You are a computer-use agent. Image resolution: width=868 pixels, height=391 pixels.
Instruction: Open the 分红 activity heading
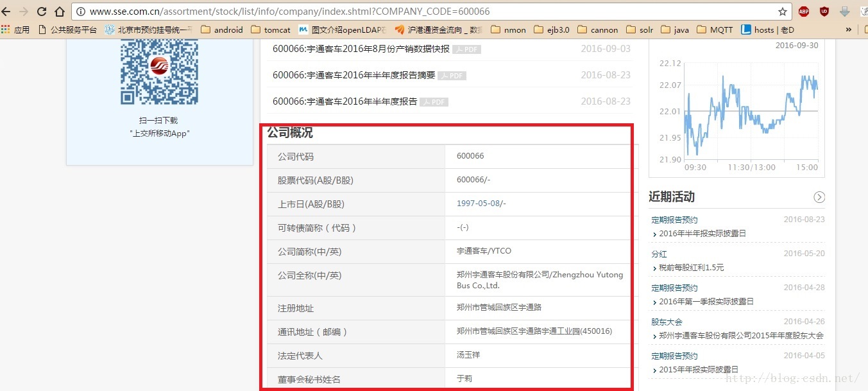pos(659,254)
